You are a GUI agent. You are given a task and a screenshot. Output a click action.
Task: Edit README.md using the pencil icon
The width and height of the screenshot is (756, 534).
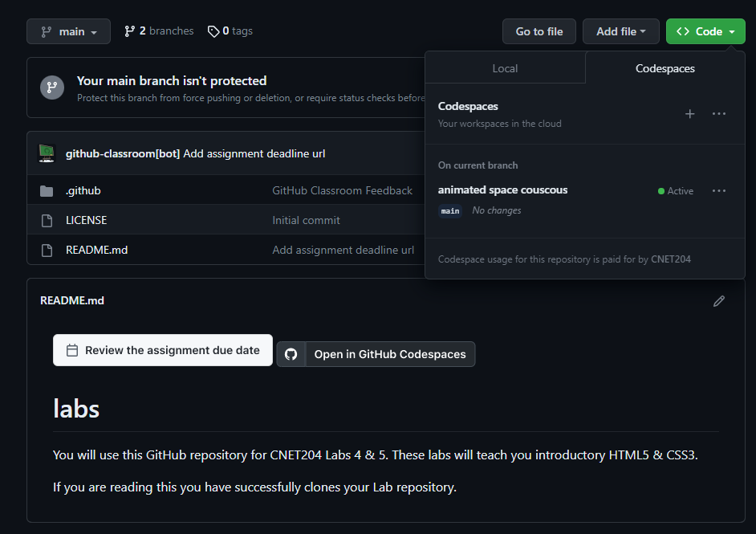pos(719,300)
